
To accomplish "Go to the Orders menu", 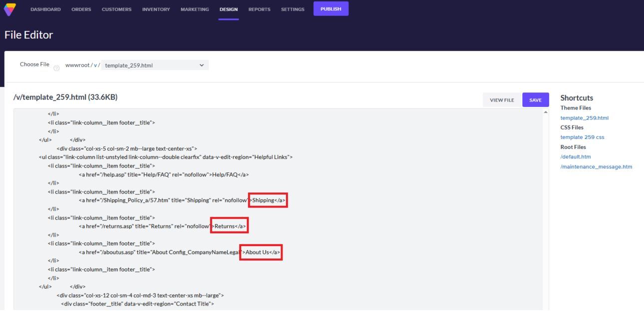I will pos(81,9).
